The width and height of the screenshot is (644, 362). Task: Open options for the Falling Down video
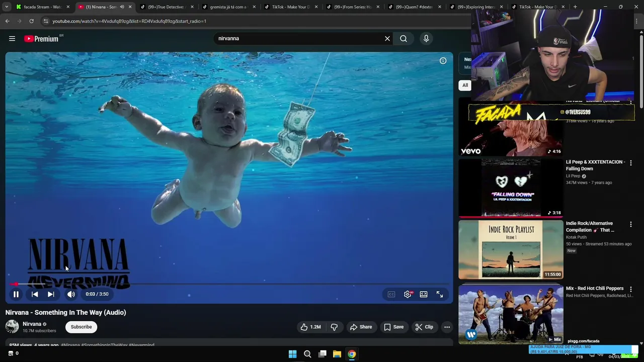[x=631, y=163]
